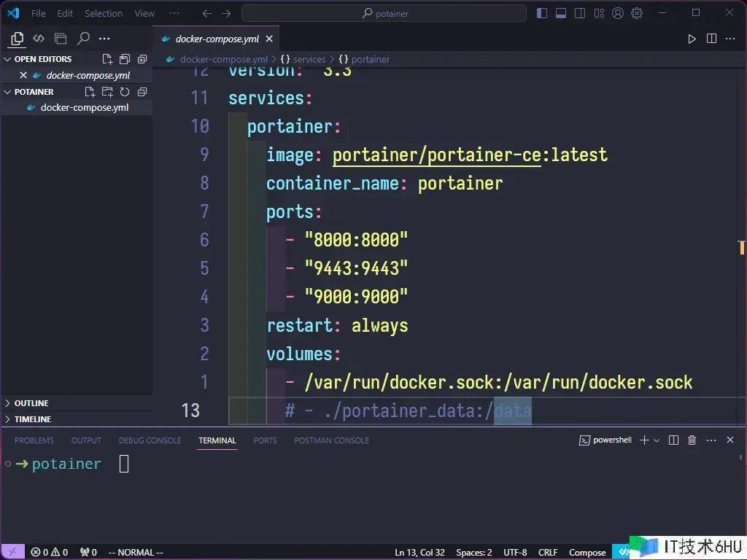Screen dimensions: 747x560
Task: Change encoding via UTF-8 status item
Action: pos(515,553)
